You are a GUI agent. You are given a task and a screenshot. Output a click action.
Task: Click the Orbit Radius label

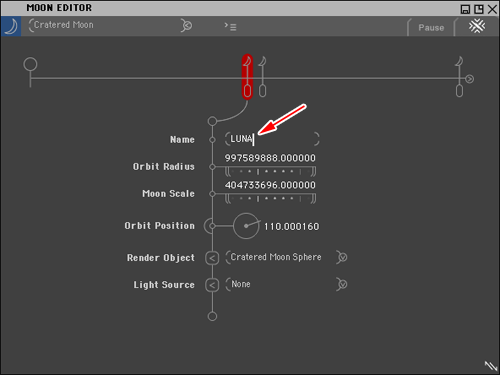tap(164, 167)
